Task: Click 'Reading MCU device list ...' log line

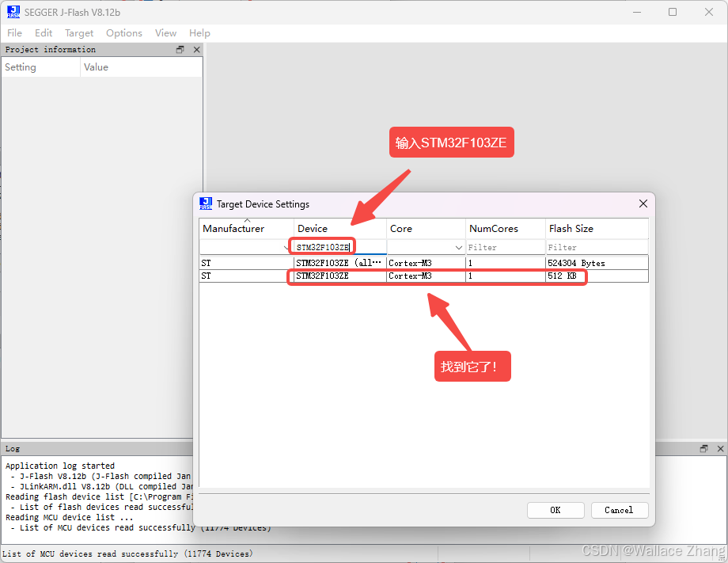Action: [69, 517]
